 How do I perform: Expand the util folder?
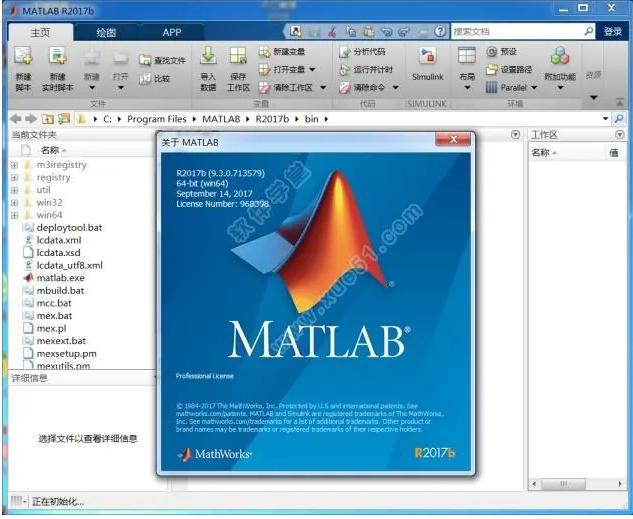click(x=15, y=190)
